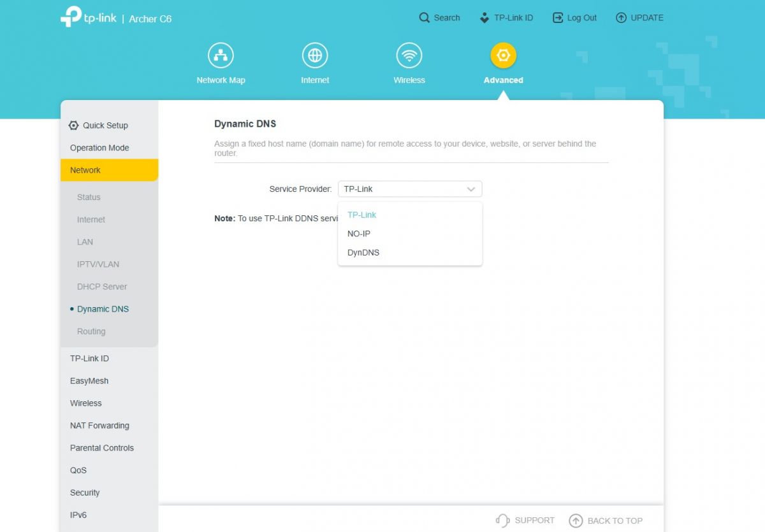Click the Quick Setup gear icon
This screenshot has width=765, height=532.
point(74,126)
